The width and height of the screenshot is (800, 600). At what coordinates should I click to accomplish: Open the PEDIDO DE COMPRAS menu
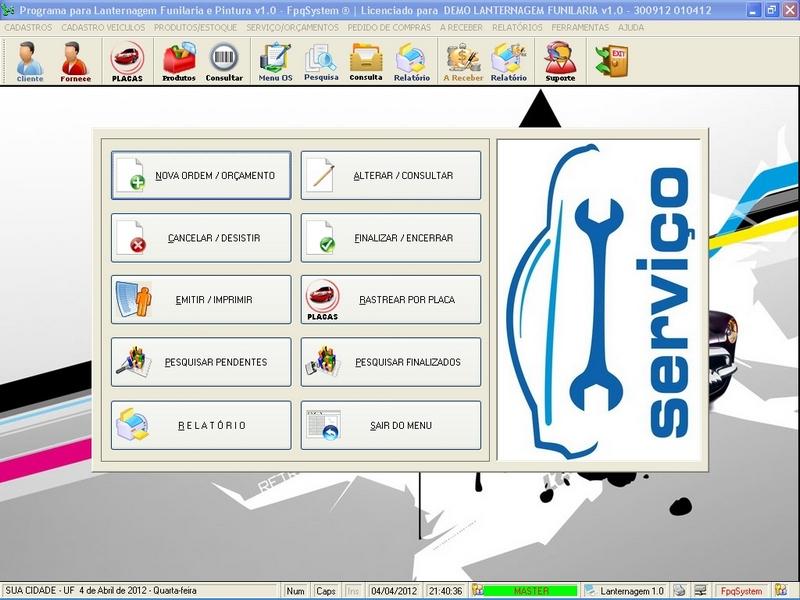[x=389, y=28]
